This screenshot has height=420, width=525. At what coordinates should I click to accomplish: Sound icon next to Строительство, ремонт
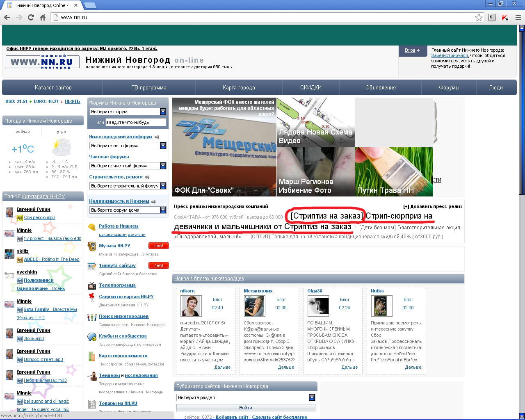[x=147, y=177]
